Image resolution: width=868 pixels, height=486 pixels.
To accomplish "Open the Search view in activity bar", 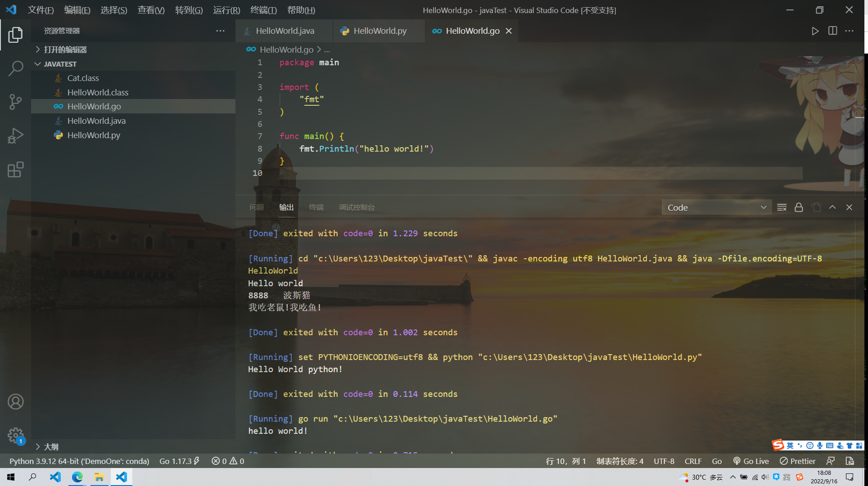I will (15, 68).
